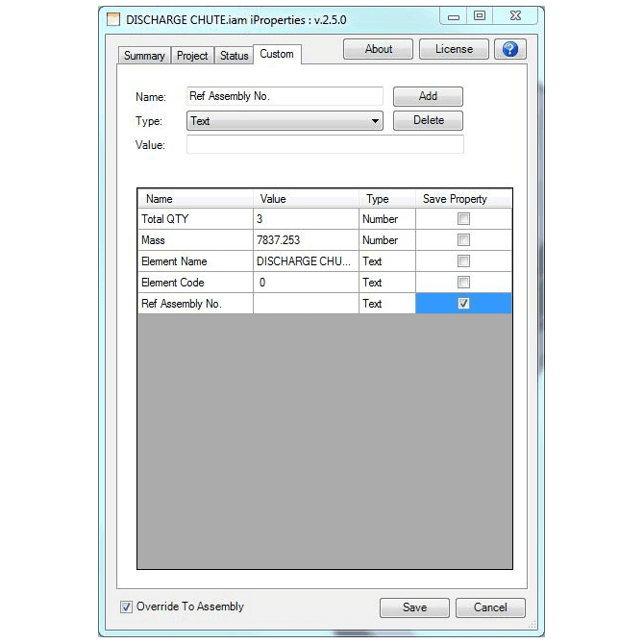Screen dimensions: 644x644
Task: Enable Save Property for Element Code
Action: 463,283
